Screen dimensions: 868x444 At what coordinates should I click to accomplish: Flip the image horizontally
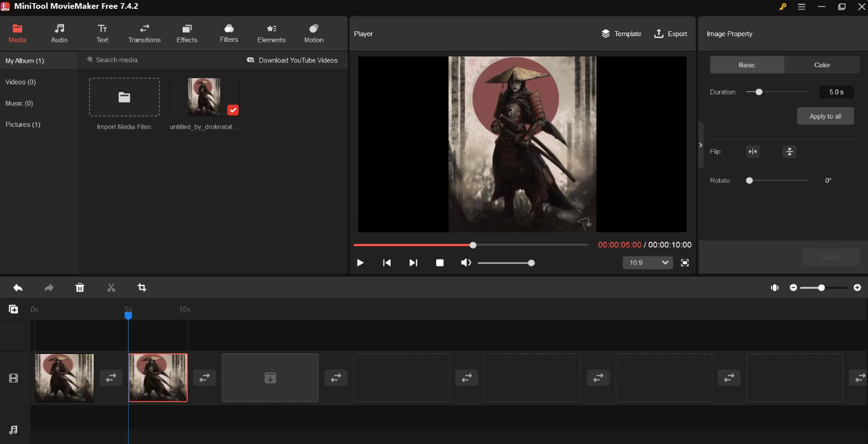pos(753,152)
